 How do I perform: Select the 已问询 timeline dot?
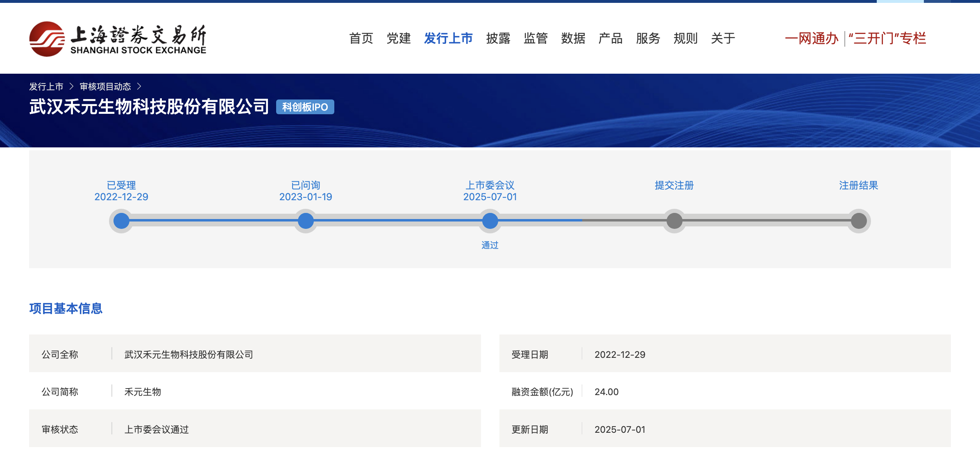[x=306, y=221]
